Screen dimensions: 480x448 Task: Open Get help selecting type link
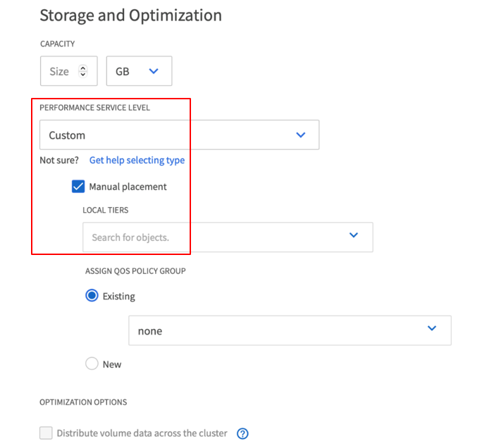137,160
